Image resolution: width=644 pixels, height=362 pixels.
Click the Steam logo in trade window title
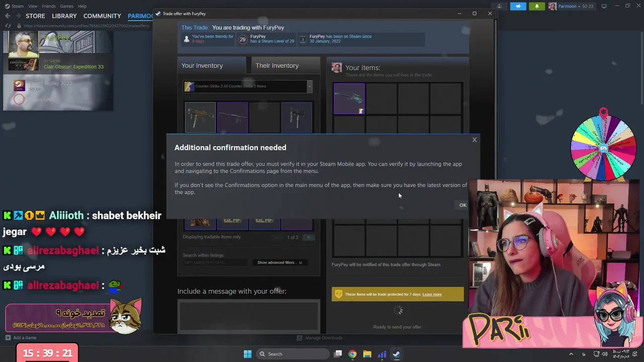pyautogui.click(x=158, y=14)
